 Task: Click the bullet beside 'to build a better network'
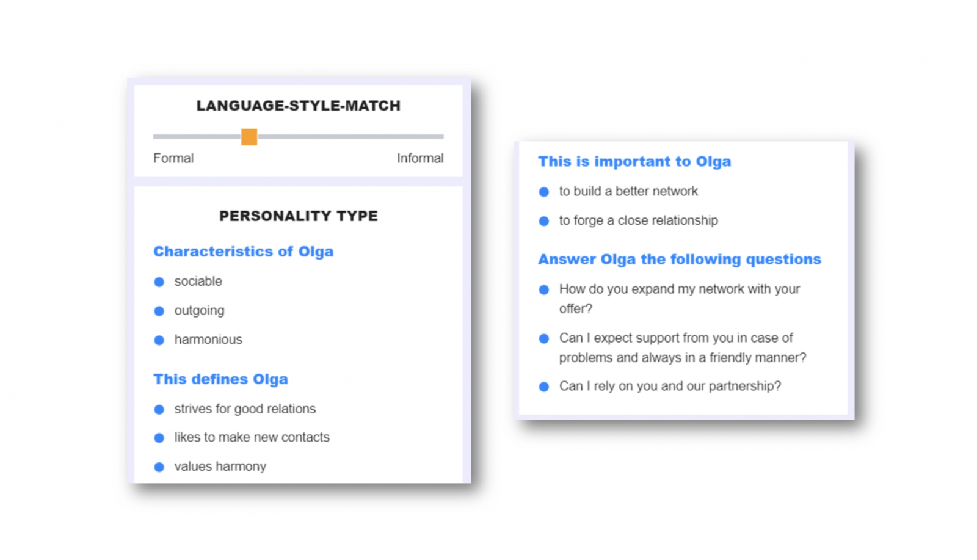pyautogui.click(x=544, y=192)
